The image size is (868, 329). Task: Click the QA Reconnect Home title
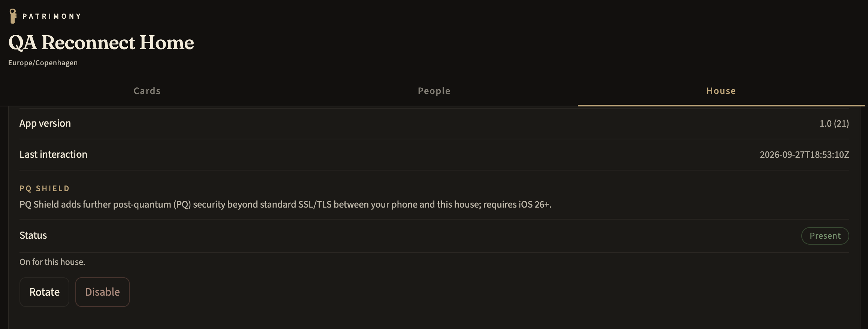(x=101, y=42)
